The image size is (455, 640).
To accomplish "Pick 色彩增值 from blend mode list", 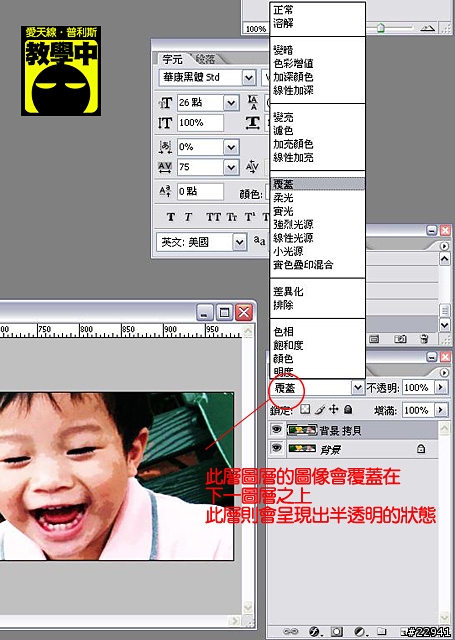I will pyautogui.click(x=293, y=64).
